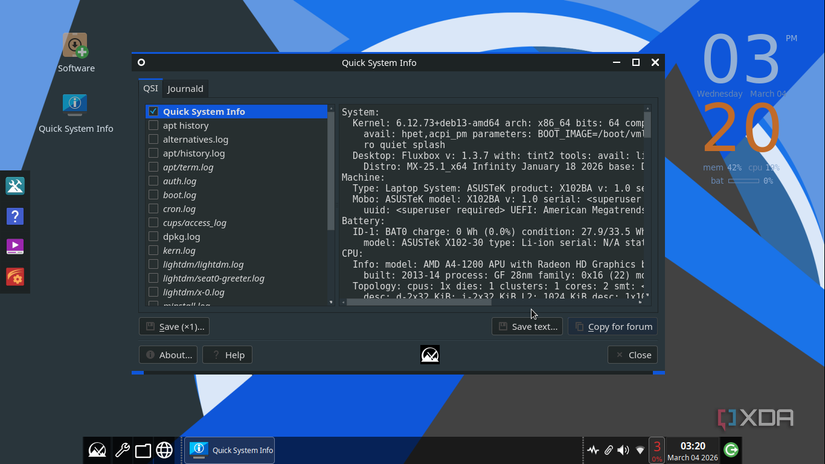Viewport: 825px width, 464px height.
Task: Open the Software desktop icon
Action: point(76,52)
